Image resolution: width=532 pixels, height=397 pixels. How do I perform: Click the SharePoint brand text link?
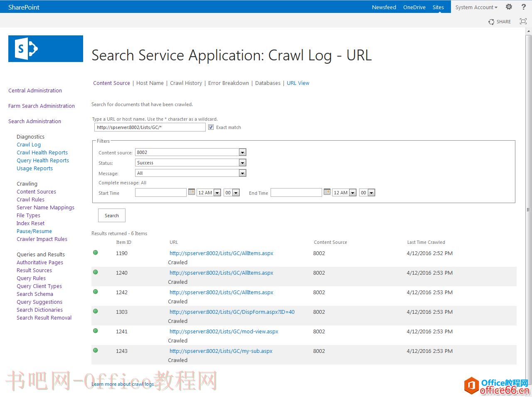(x=24, y=7)
